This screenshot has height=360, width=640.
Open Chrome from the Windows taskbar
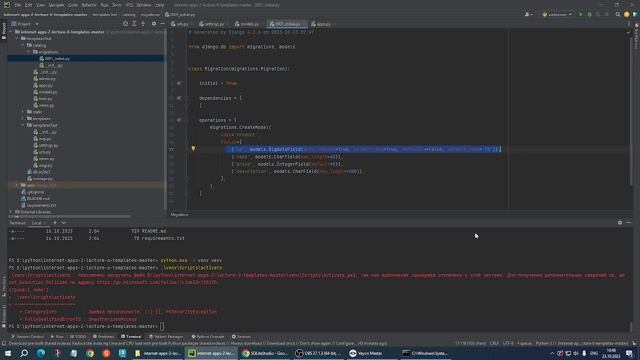coord(90,353)
